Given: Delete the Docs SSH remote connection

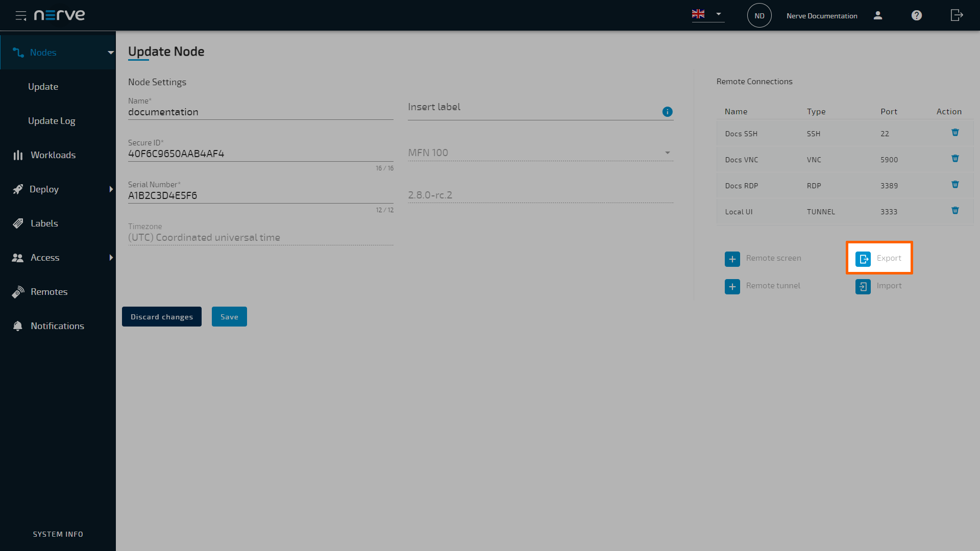Looking at the screenshot, I should [x=955, y=132].
